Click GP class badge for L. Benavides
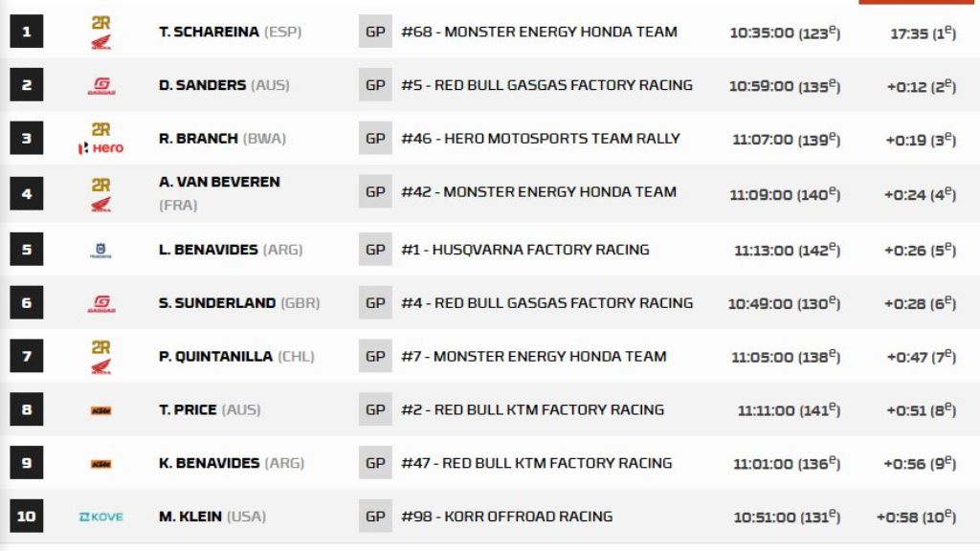This screenshot has width=980, height=551. tap(375, 250)
